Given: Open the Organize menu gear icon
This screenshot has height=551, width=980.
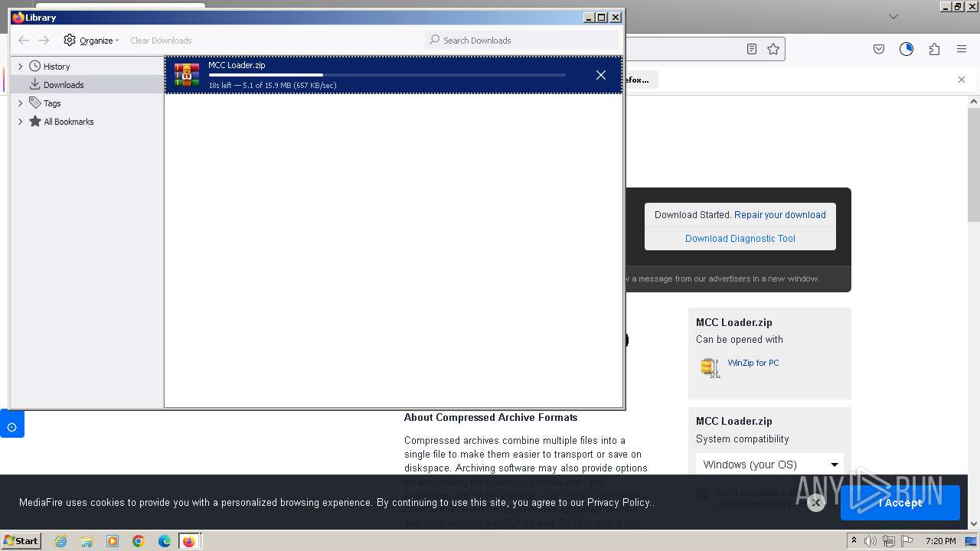Looking at the screenshot, I should click(x=70, y=40).
